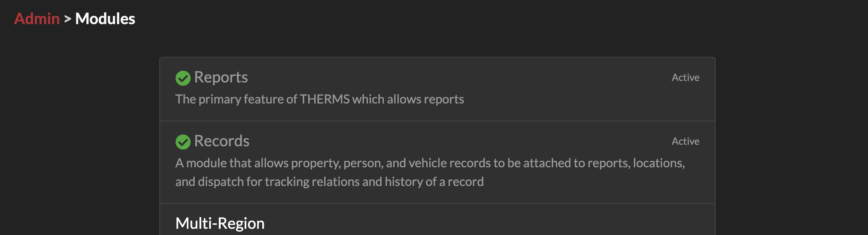Click the Modules breadcrumb label

click(x=105, y=19)
